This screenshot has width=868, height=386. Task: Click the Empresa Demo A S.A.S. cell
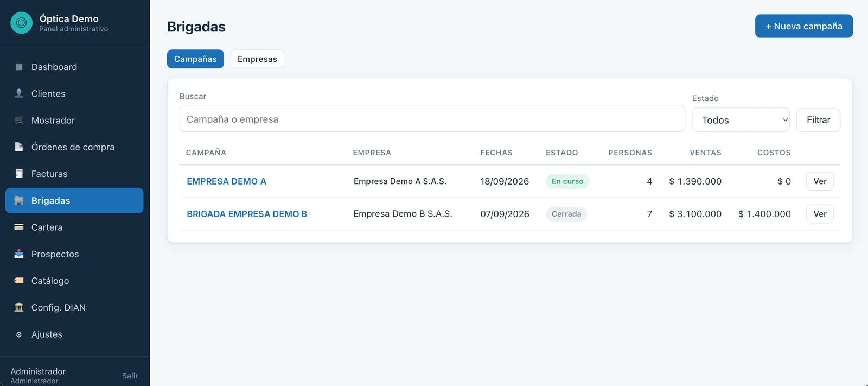400,181
